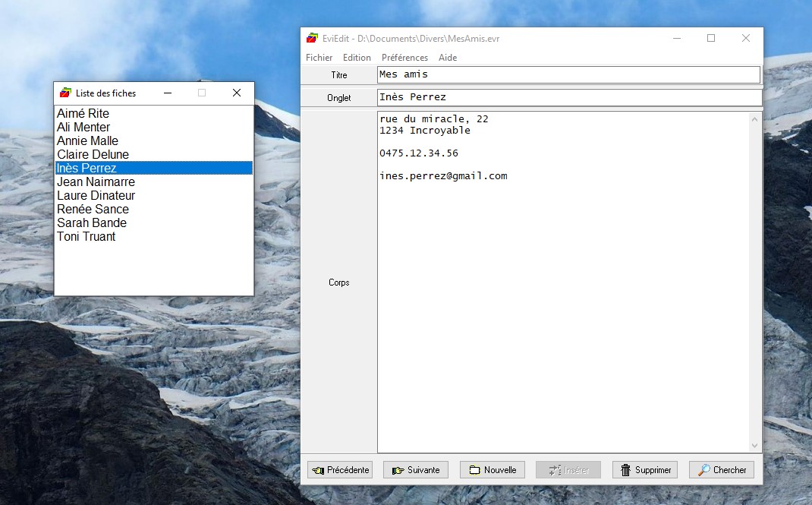
Task: Click the Supprimer trash can icon
Action: point(625,470)
